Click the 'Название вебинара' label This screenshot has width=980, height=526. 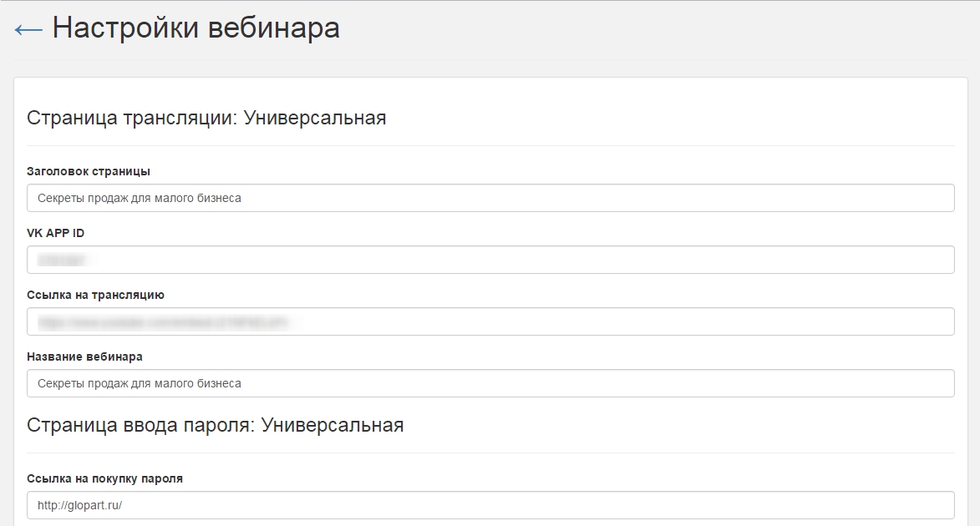(84, 357)
